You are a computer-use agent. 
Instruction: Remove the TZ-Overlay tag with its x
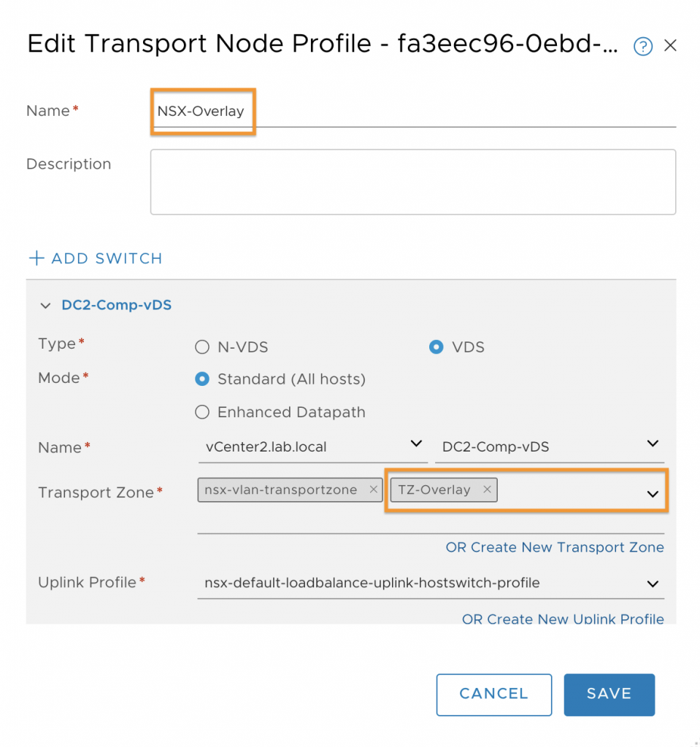click(487, 489)
